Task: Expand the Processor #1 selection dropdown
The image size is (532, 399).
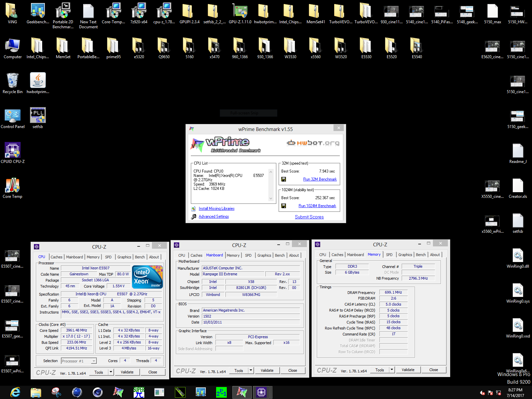Action: [x=94, y=361]
